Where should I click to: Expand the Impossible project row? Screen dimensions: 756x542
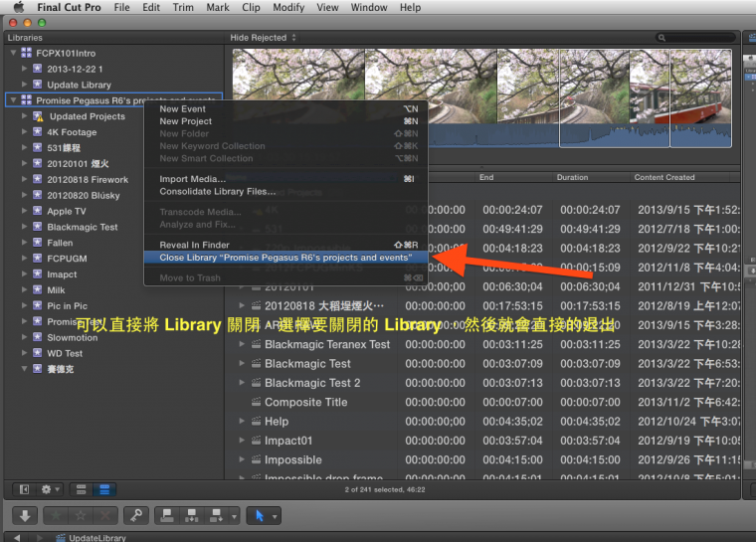click(x=242, y=459)
